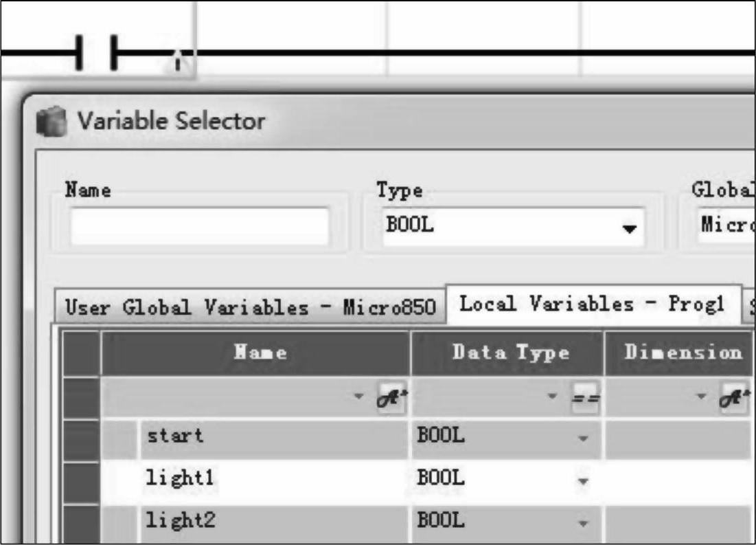Expand the Data Type dropdown for light2
The image size is (756, 545).
point(583,522)
